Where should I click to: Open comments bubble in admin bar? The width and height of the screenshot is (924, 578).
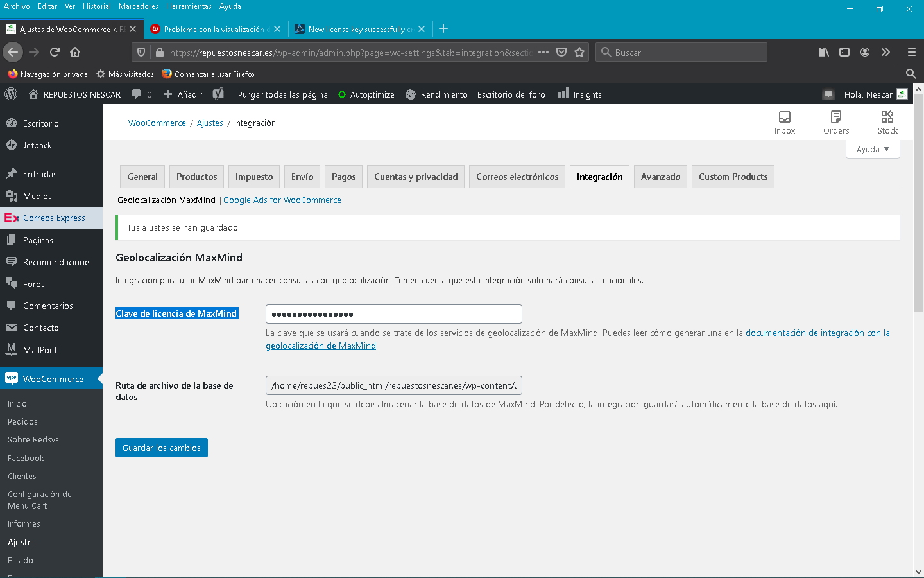pyautogui.click(x=142, y=94)
